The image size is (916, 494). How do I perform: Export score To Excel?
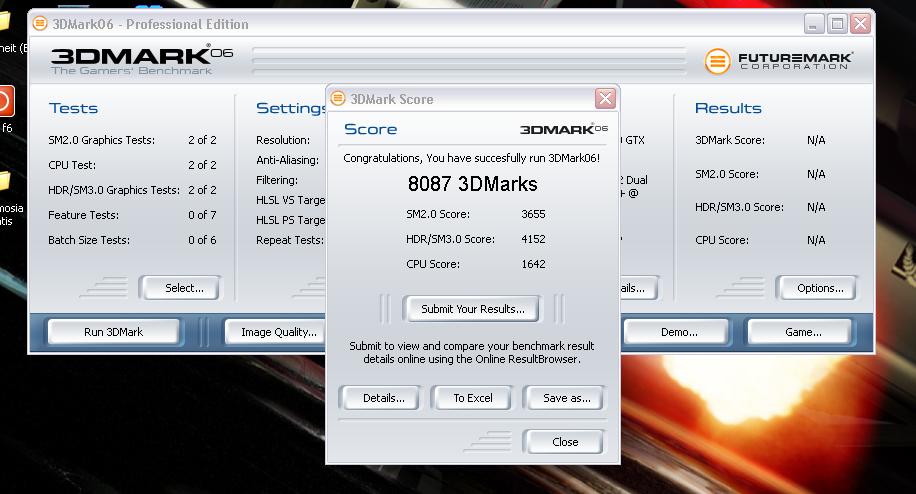click(472, 398)
